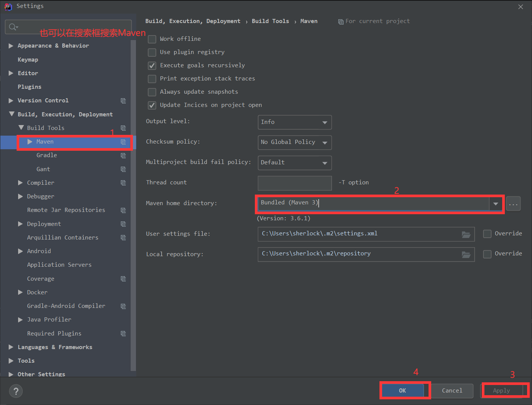Select Remote Jar Repositories settings
Screen dimensions: 532x405
coord(66,210)
